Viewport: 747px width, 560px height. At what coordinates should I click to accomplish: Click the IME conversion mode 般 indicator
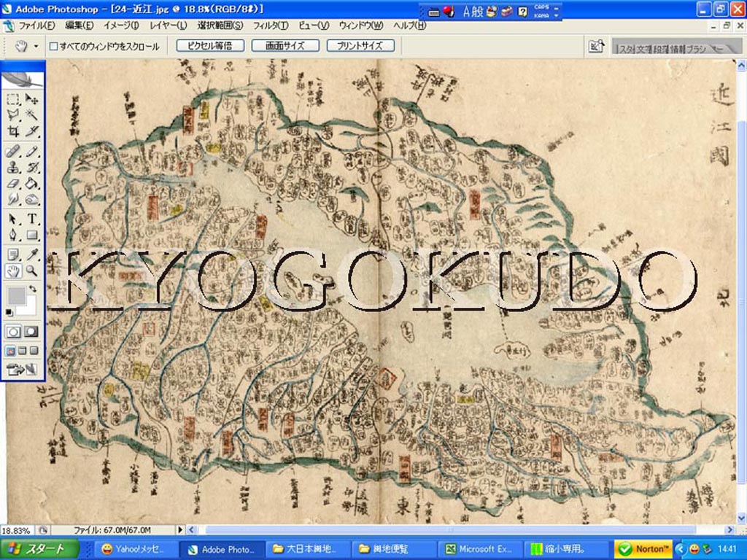(478, 12)
